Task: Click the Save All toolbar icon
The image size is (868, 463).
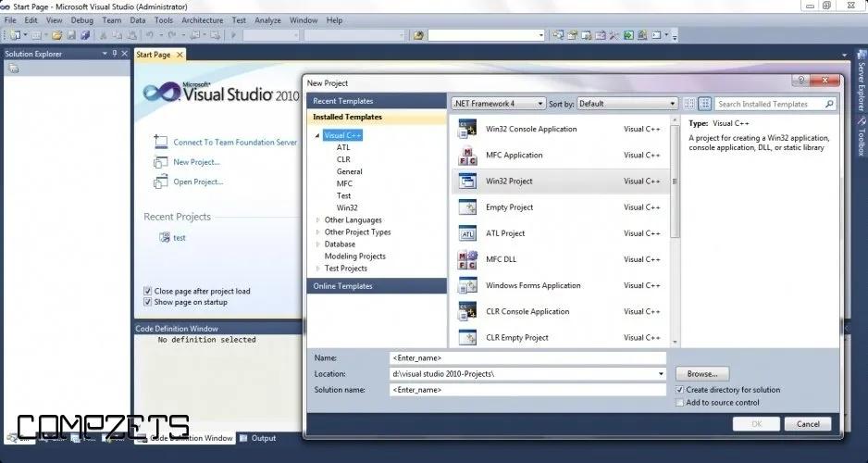Action: click(85, 35)
